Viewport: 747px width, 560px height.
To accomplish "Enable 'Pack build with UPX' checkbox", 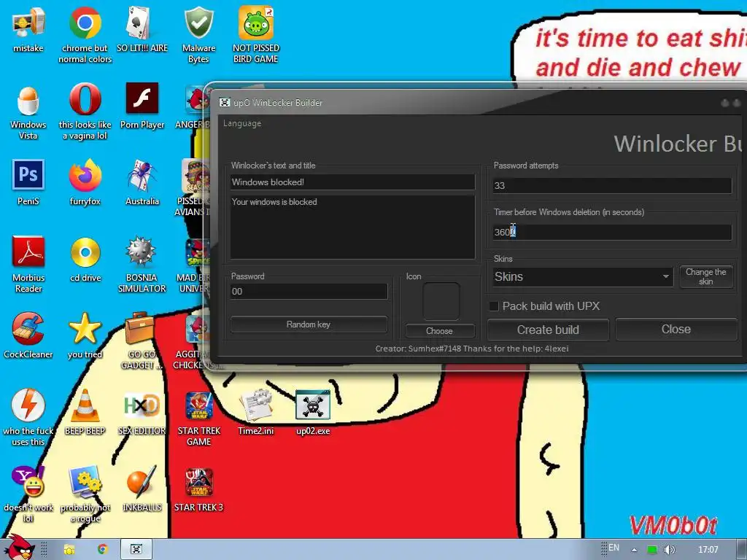I will pyautogui.click(x=494, y=306).
